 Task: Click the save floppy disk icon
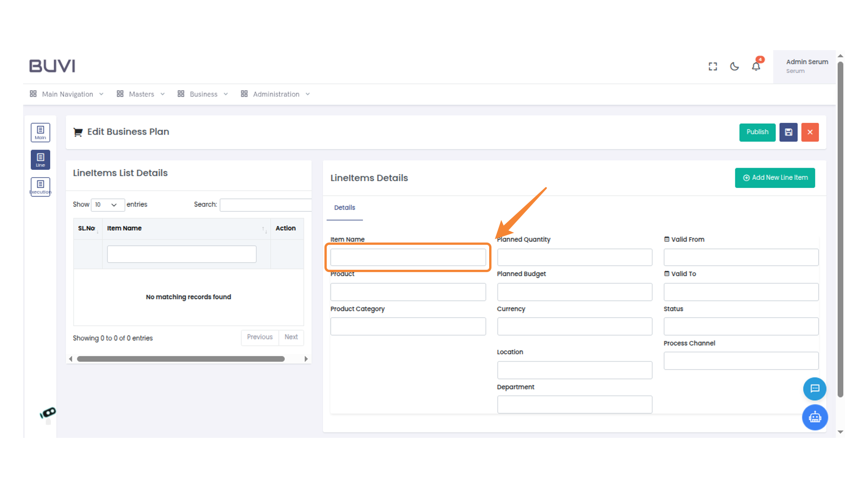788,132
